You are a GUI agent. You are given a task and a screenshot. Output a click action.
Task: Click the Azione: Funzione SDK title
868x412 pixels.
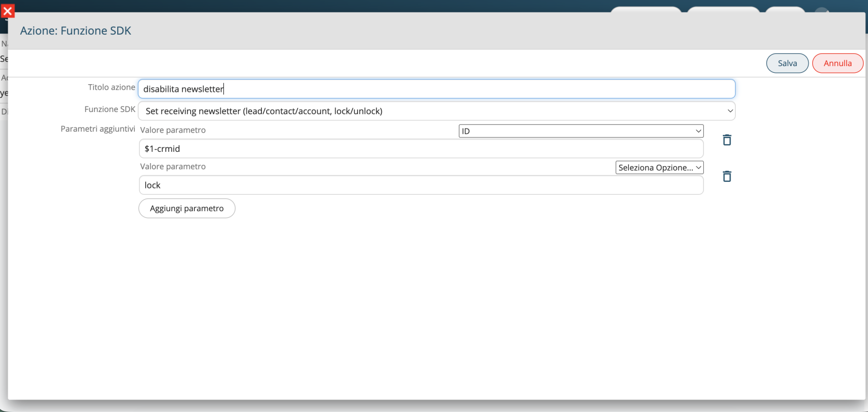click(75, 30)
